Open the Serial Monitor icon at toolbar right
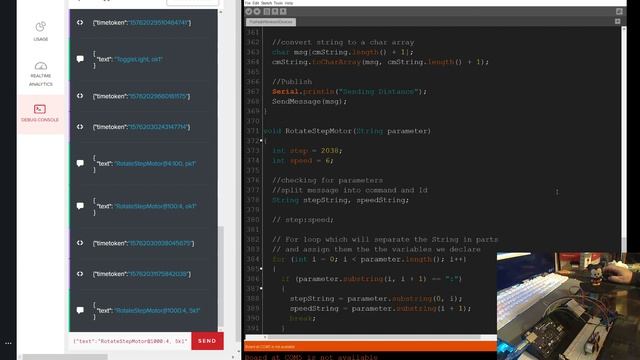Viewport: 640px width, 360px height. [619, 11]
